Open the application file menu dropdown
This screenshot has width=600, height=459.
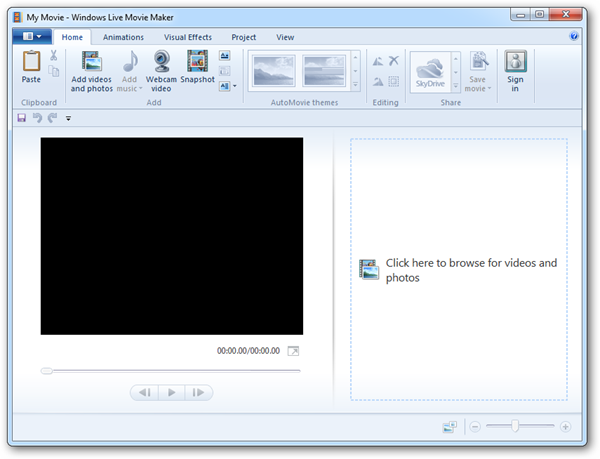pos(28,37)
